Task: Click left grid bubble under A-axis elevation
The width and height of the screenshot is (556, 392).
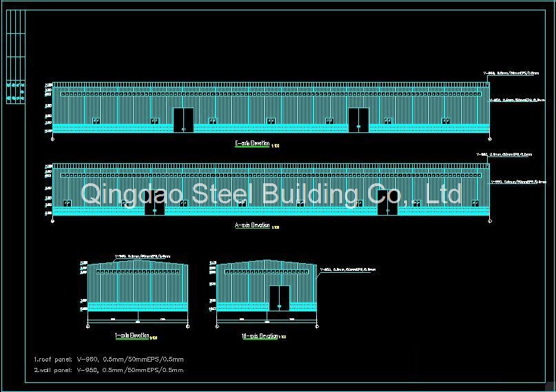Action: (52, 221)
